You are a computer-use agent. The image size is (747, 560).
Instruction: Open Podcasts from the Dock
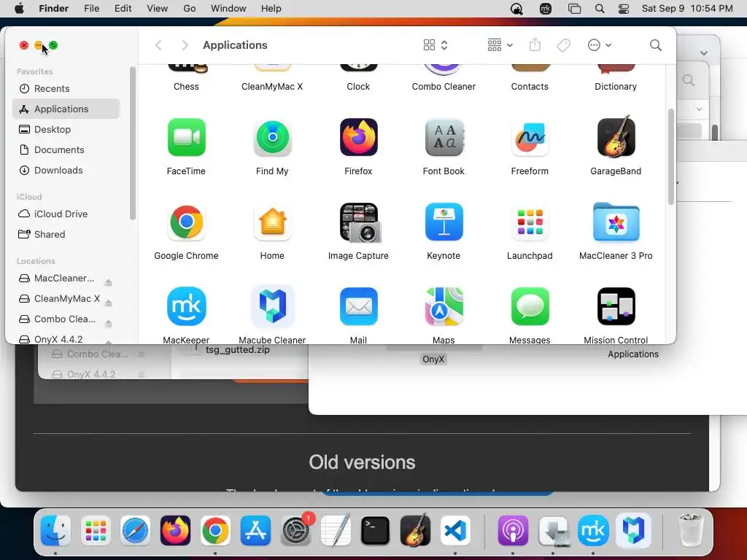513,530
